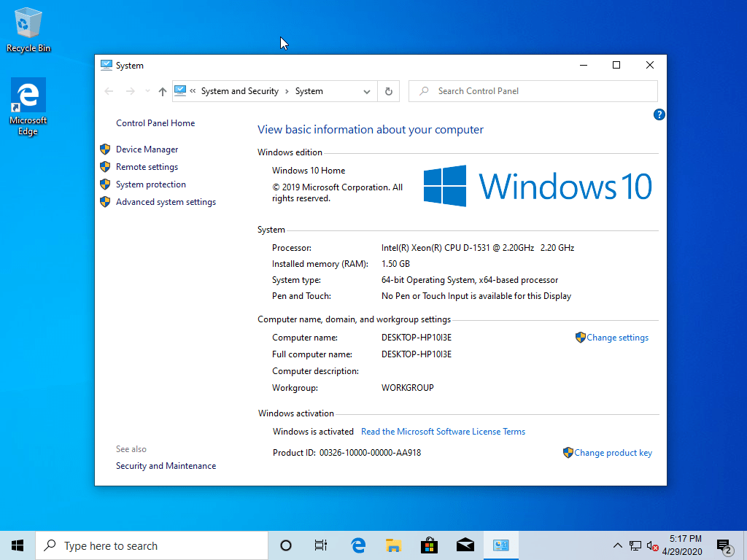
Task: Open Cortana circle icon
Action: (286, 545)
